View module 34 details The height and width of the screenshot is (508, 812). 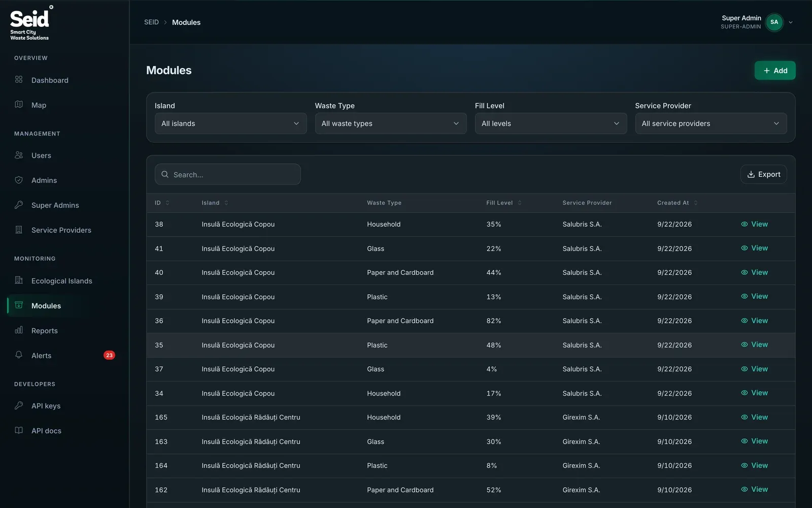click(755, 393)
